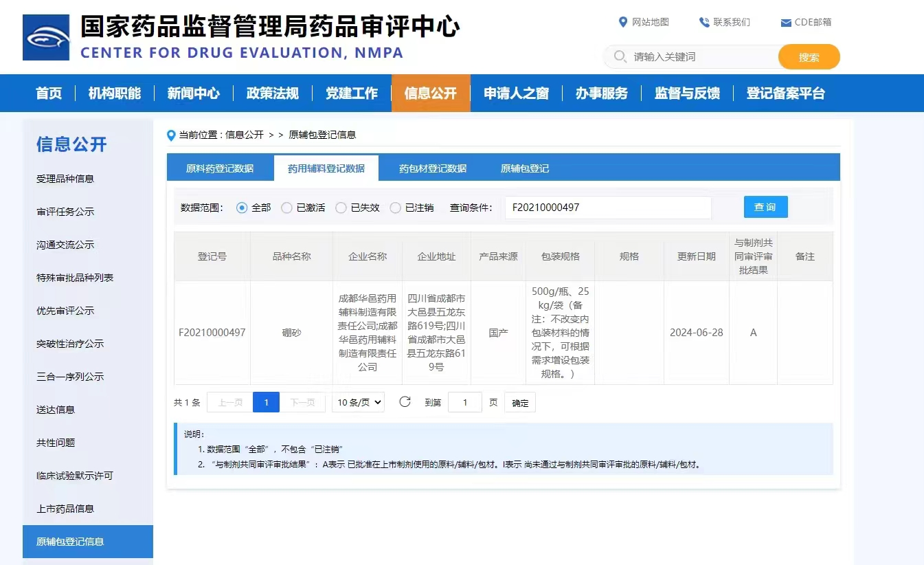Click page number 1 button
Viewport: 924px width, 565px height.
pos(266,403)
